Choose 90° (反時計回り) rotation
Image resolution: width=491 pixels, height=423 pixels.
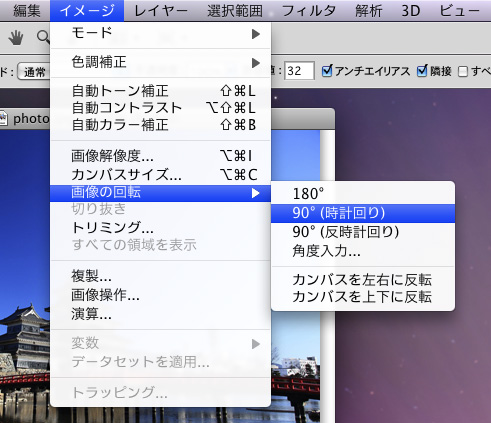pos(363,232)
